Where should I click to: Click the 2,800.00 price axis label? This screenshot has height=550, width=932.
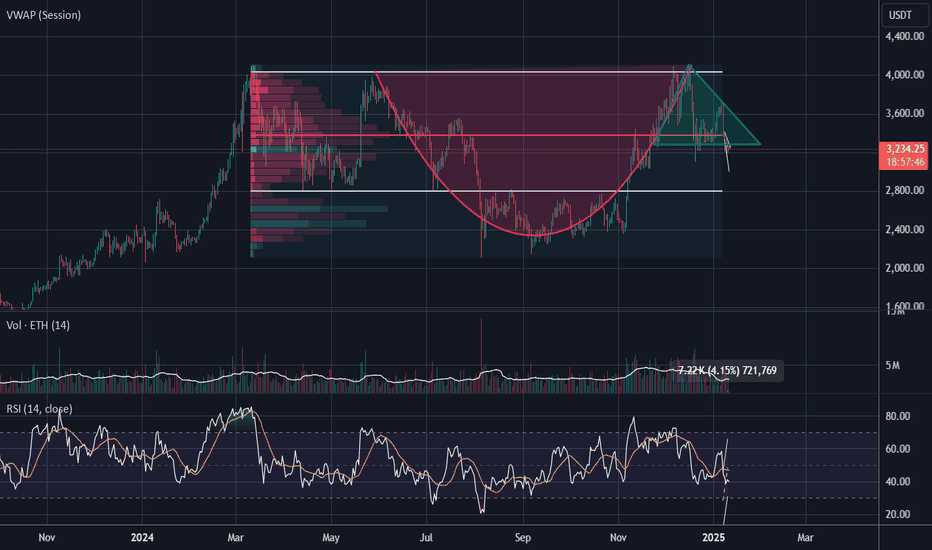905,190
